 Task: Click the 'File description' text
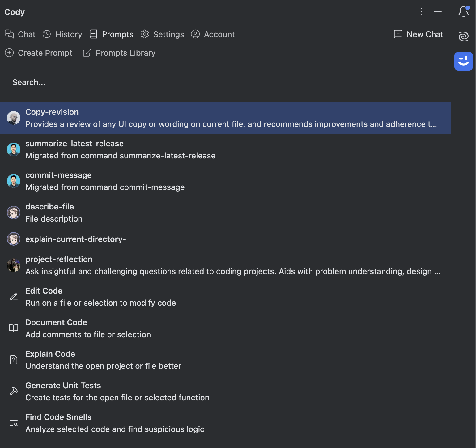click(x=54, y=219)
